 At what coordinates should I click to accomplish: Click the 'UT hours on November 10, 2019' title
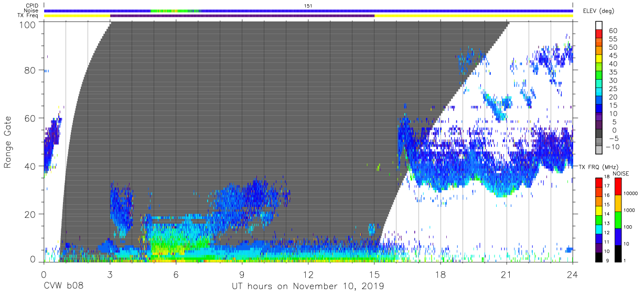click(x=308, y=286)
